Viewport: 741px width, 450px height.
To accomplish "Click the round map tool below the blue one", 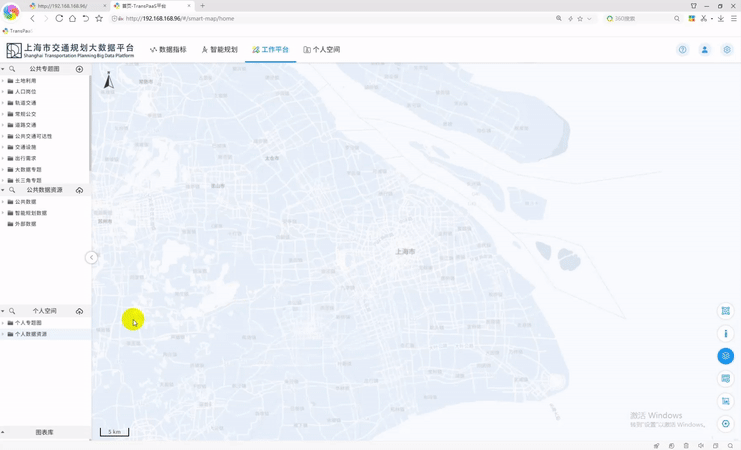I will (x=725, y=379).
